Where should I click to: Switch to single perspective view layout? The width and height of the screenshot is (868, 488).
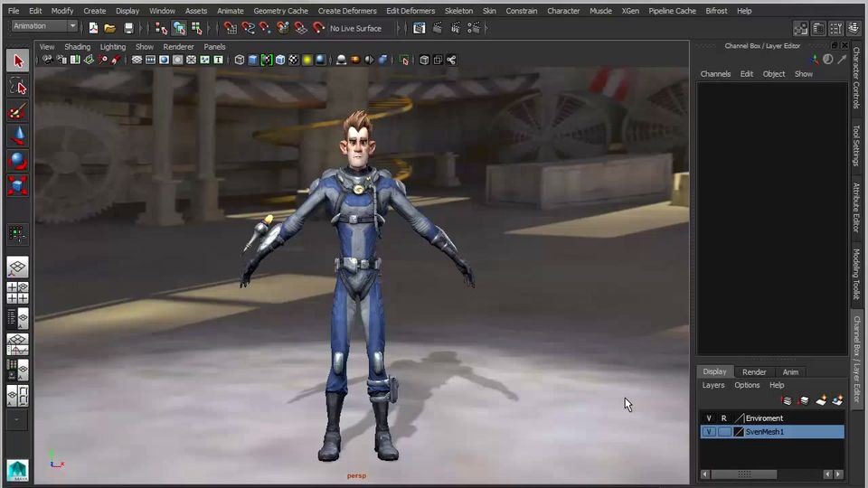pyautogui.click(x=18, y=267)
